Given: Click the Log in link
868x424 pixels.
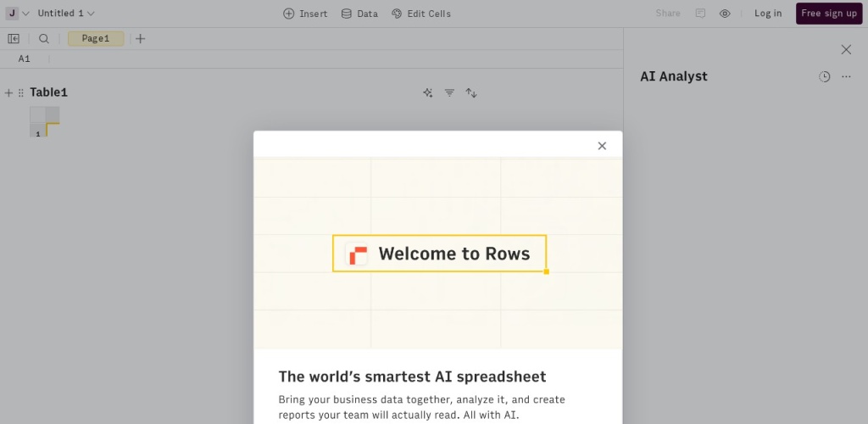Looking at the screenshot, I should click(768, 14).
